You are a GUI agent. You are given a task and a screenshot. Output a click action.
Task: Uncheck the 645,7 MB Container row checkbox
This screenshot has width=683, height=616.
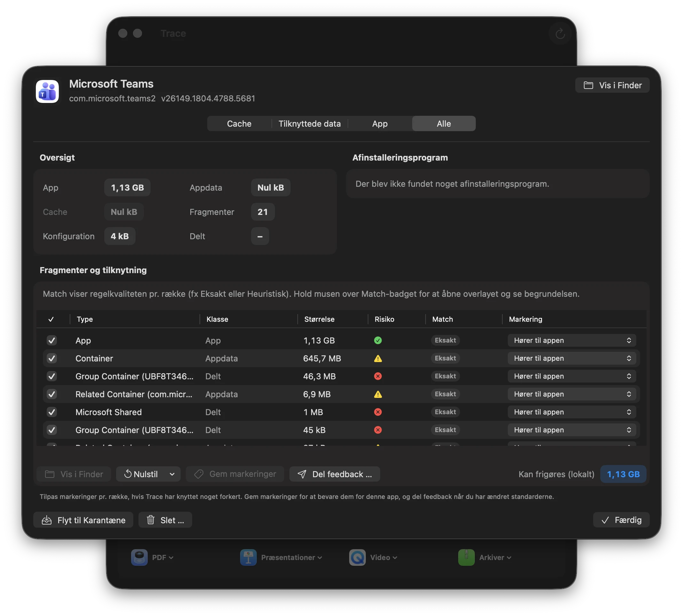[x=52, y=358]
